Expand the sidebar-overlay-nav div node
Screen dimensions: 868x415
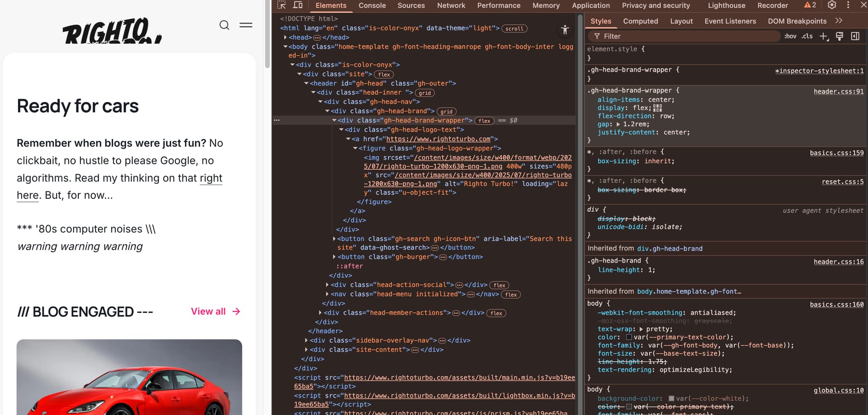(307, 340)
